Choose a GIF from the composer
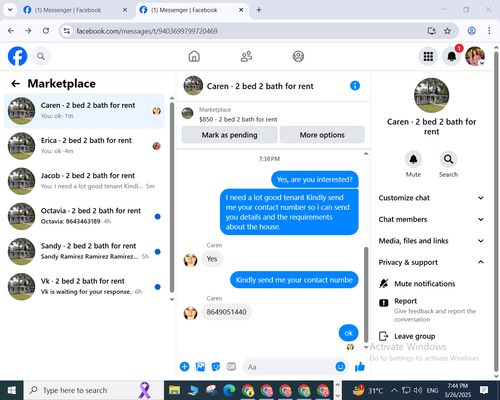500x400 pixels. 231,367
